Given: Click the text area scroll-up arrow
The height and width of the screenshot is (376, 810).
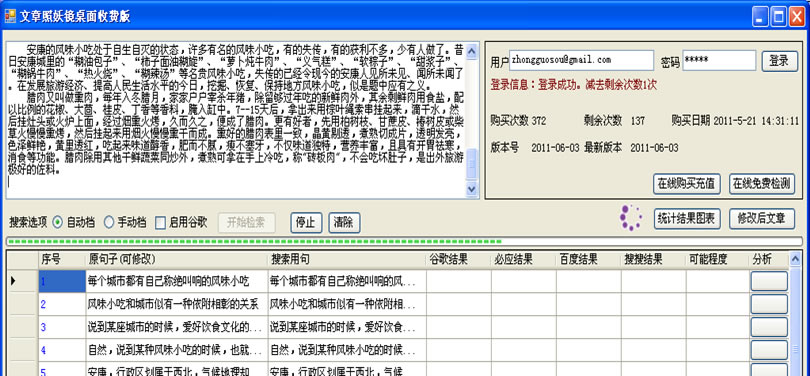Looking at the screenshot, I should (x=472, y=51).
